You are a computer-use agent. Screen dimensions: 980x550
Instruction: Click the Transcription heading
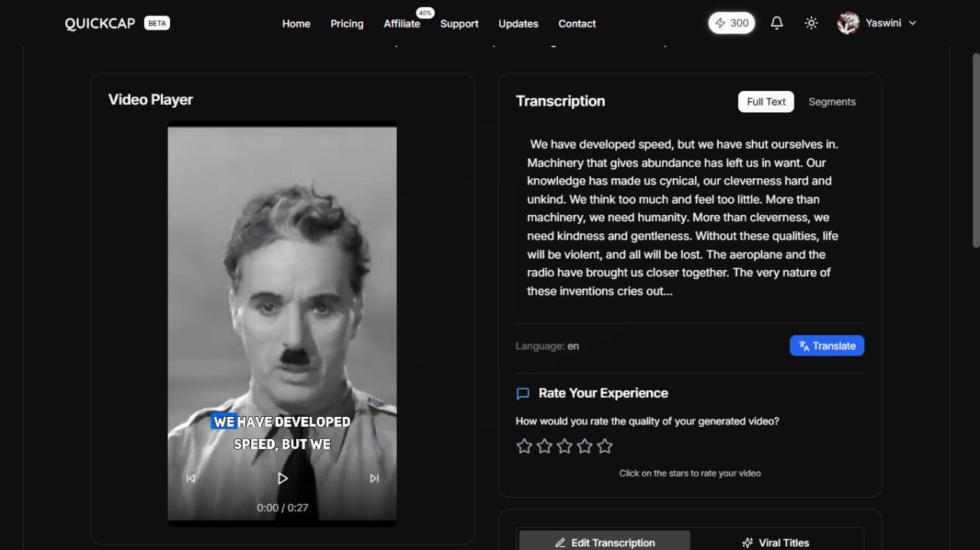coord(560,101)
